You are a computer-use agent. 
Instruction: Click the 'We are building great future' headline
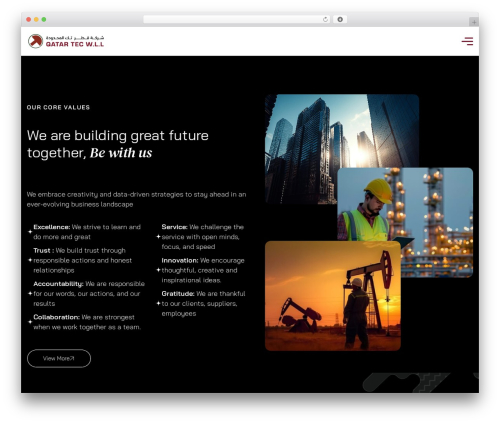click(118, 136)
